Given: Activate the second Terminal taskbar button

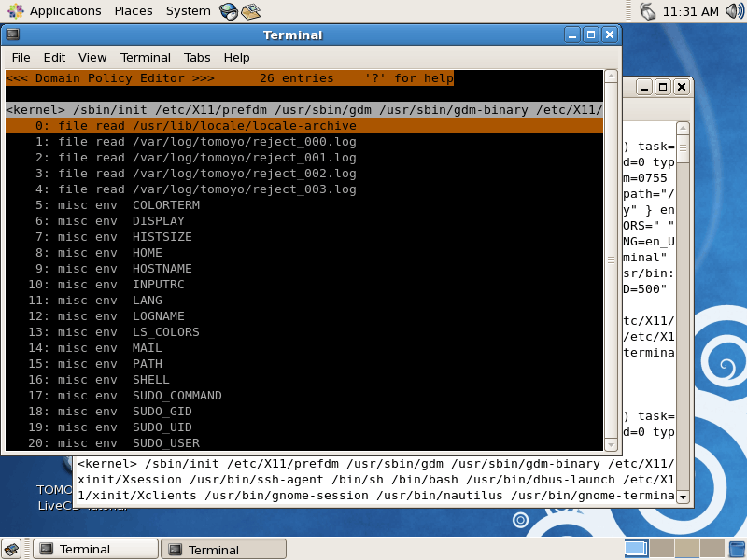Looking at the screenshot, I should (x=224, y=549).
